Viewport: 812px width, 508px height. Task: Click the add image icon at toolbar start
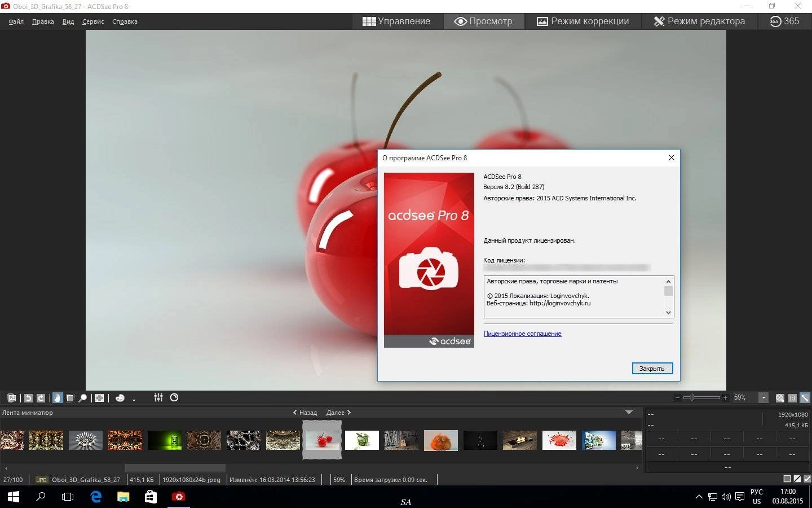pos(12,398)
